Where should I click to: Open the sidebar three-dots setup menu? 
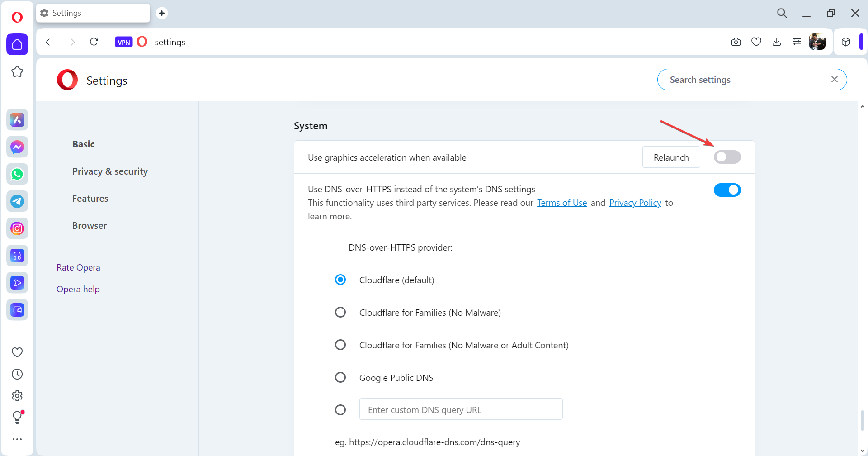tap(17, 439)
